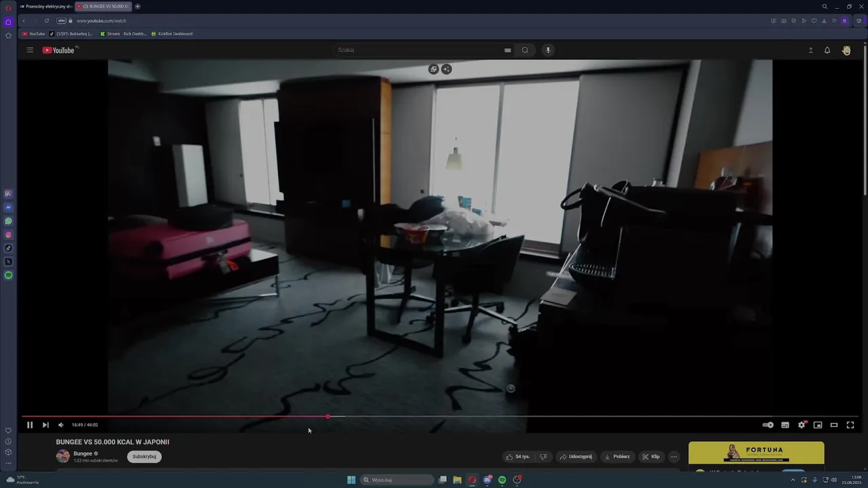The width and height of the screenshot is (868, 488).
Task: Open the KickBot Dashboard bookmark
Action: point(172,34)
